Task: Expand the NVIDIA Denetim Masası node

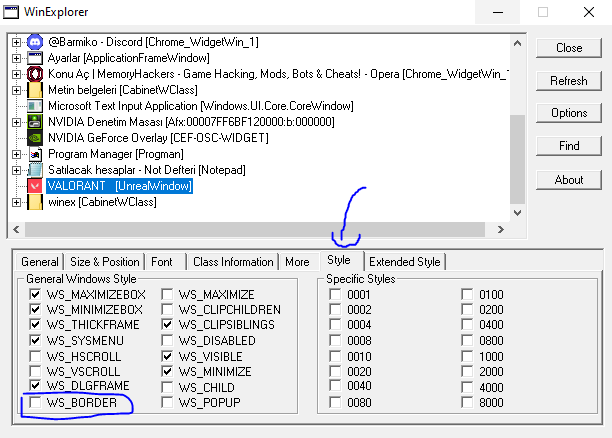Action: tap(16, 122)
